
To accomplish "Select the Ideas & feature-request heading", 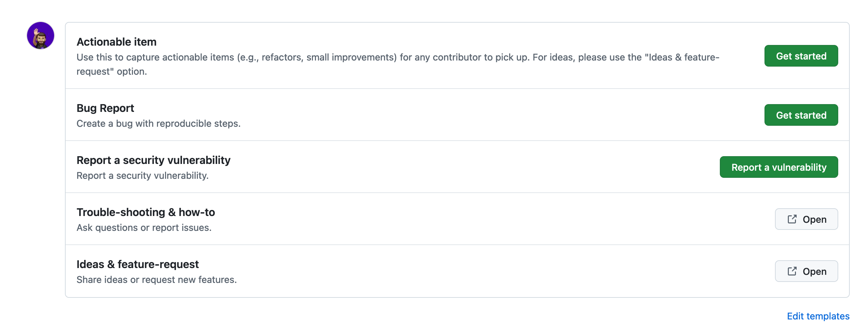I will (137, 264).
